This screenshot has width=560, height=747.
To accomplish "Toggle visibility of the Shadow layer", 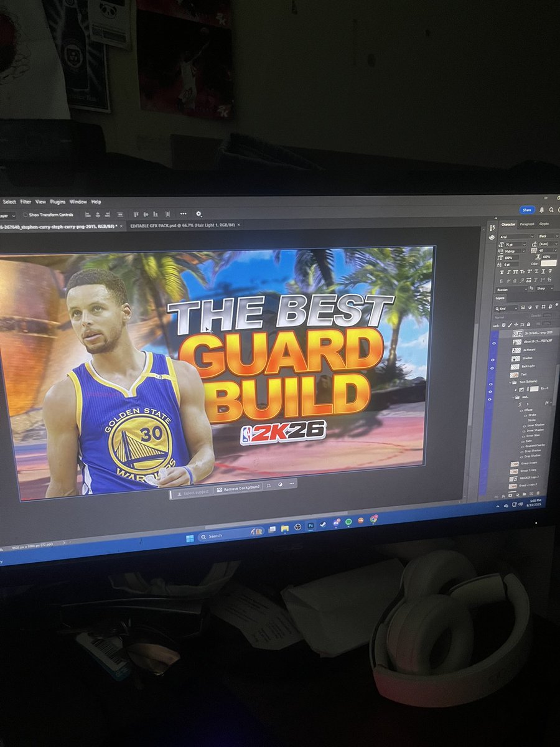I will [493, 360].
